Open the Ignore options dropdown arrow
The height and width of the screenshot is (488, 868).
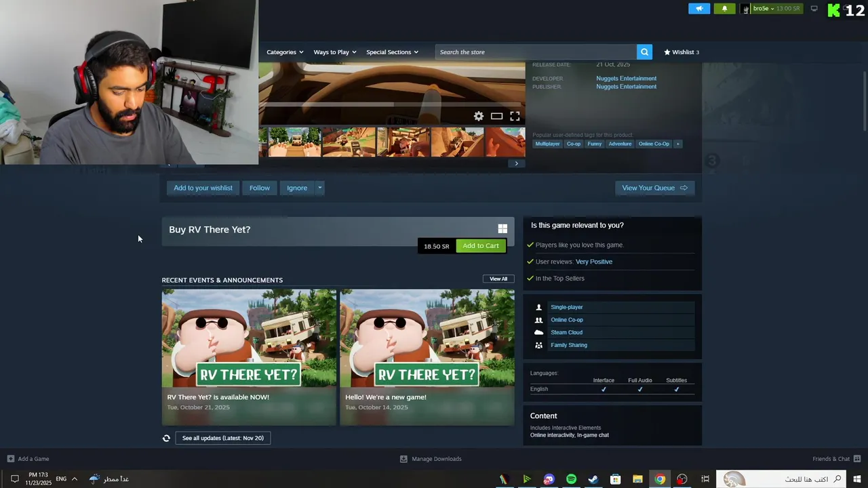tap(319, 188)
